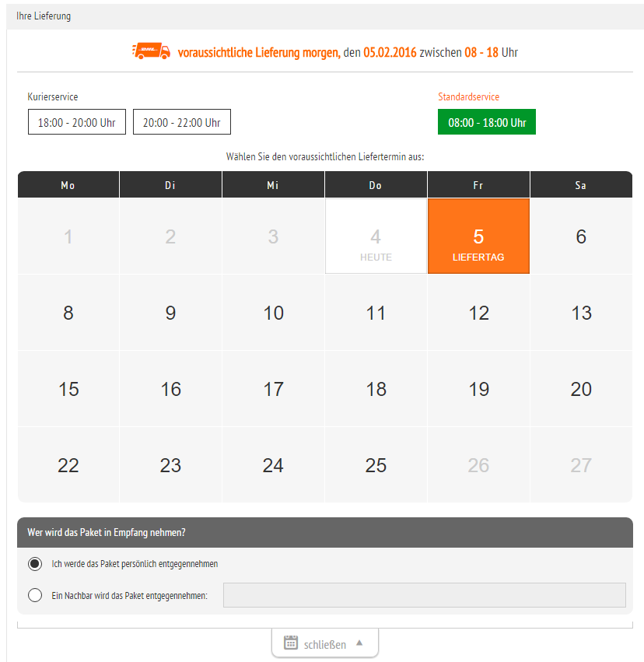Click the calendar icon beside schließen
Screen dimensions: 644x662
[x=290, y=642]
